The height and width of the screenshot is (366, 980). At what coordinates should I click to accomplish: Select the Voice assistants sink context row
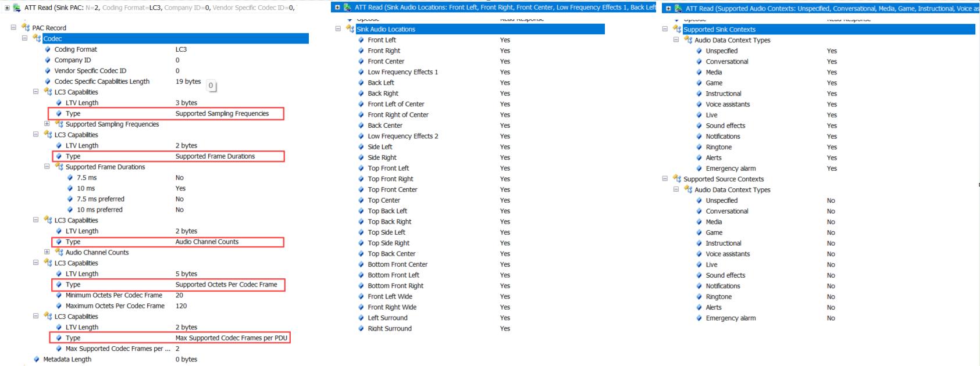tap(728, 105)
